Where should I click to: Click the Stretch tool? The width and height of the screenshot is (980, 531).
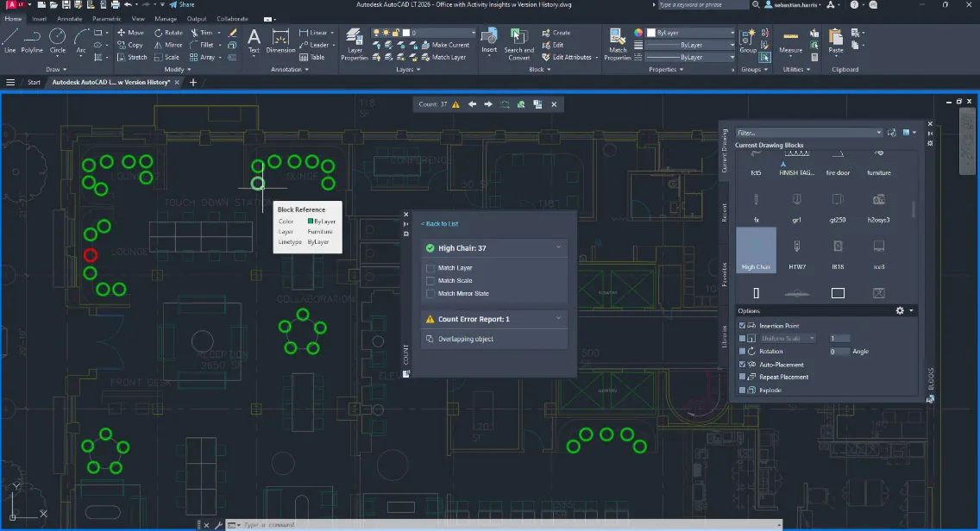(132, 58)
